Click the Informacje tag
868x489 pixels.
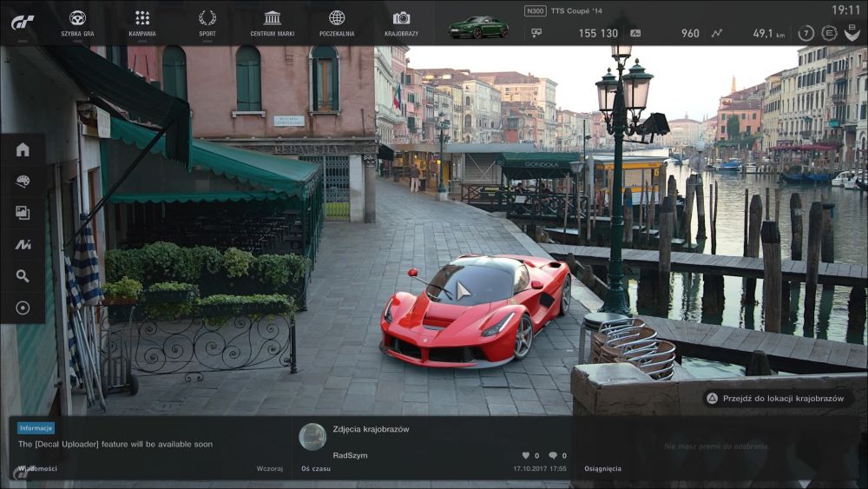36,428
